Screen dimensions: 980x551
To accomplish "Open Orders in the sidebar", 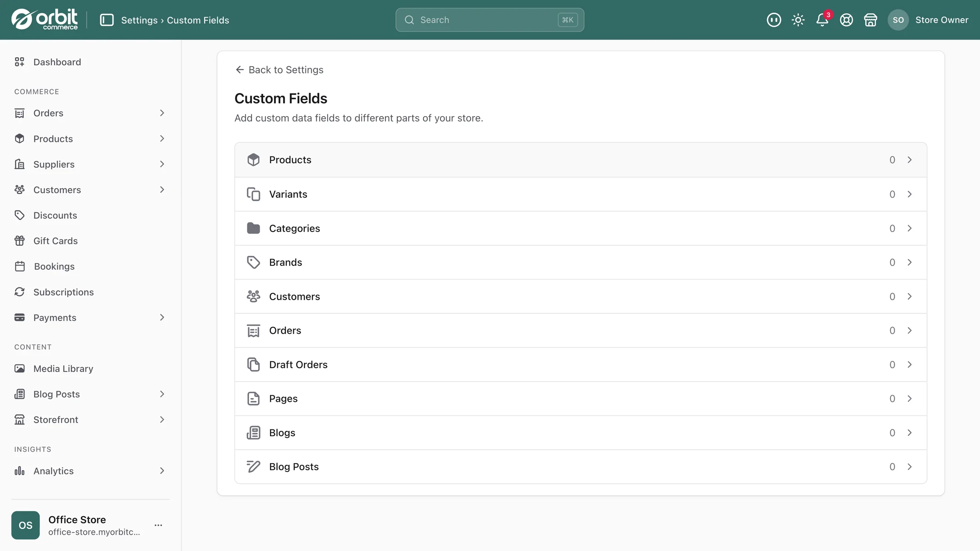I will (48, 113).
